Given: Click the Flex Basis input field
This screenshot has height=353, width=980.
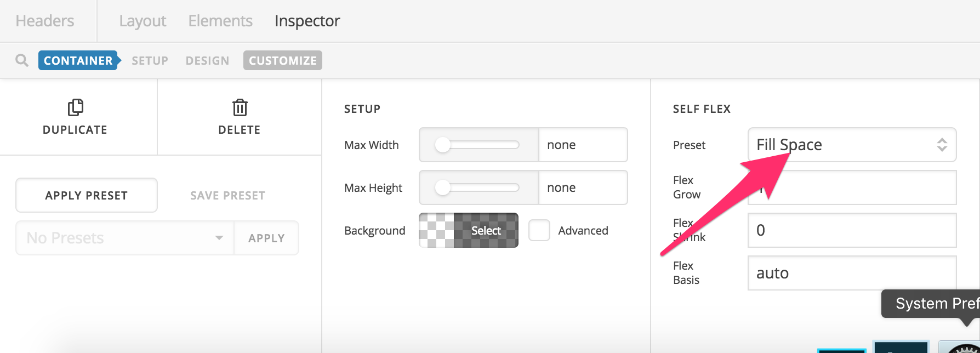Looking at the screenshot, I should 852,273.
